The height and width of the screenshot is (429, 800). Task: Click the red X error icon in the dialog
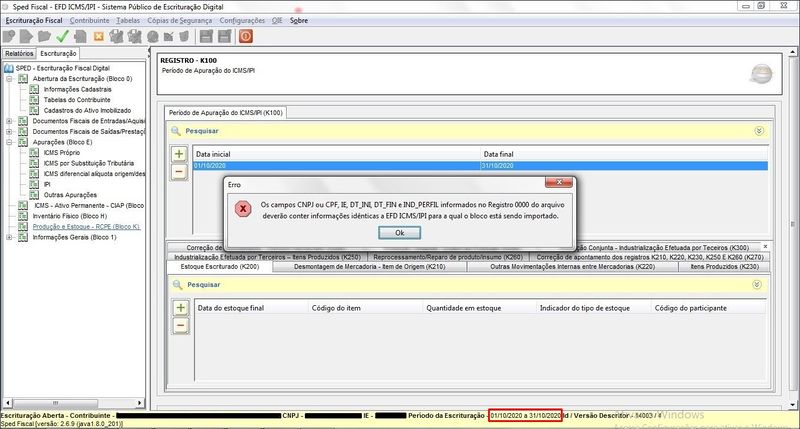(x=243, y=209)
